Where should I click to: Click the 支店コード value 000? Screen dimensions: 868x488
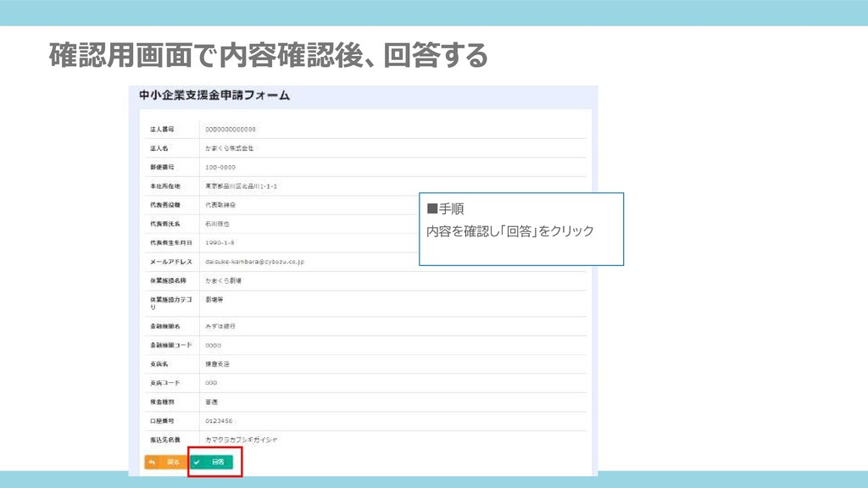[211, 383]
